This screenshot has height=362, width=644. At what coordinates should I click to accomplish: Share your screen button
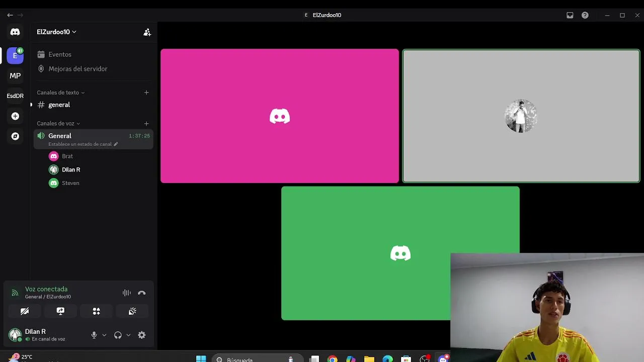60,311
